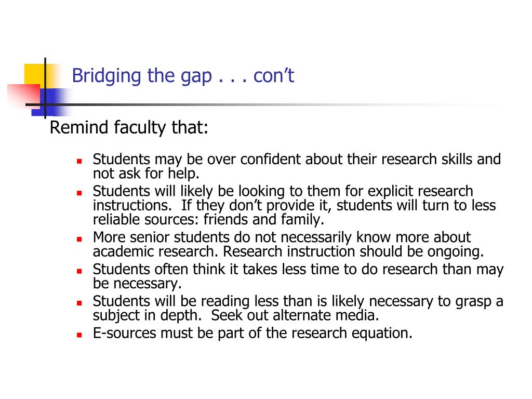Screen dimensions: 532x399
Task: Click the E-sources research equation line
Action: point(253,333)
